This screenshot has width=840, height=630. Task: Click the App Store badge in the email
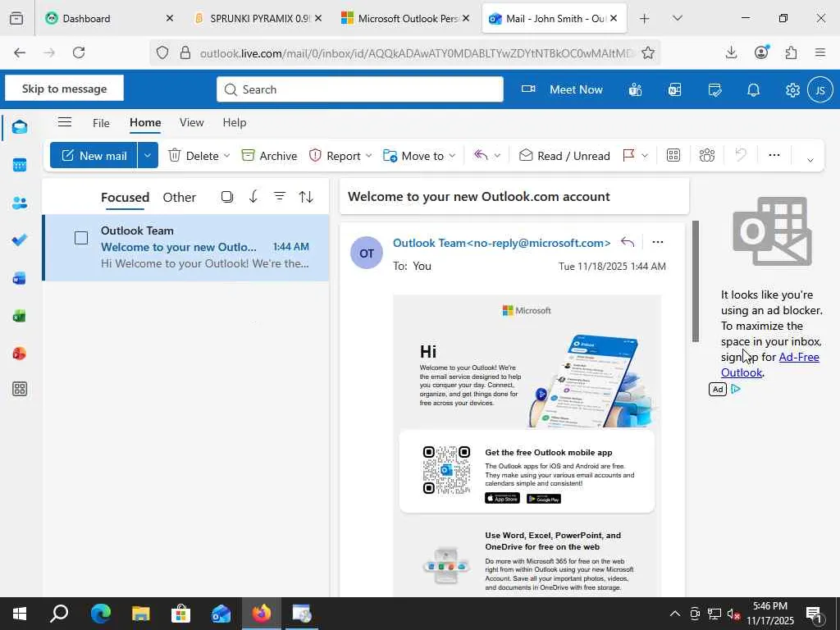click(502, 498)
